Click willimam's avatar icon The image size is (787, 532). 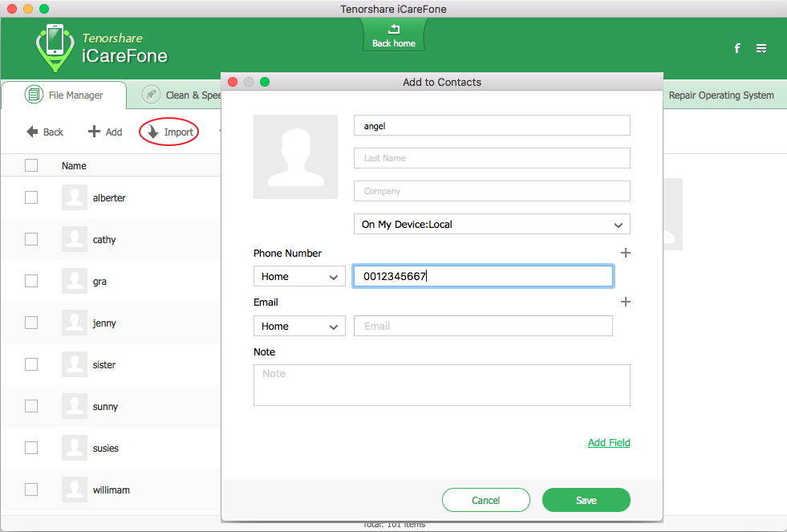point(75,489)
